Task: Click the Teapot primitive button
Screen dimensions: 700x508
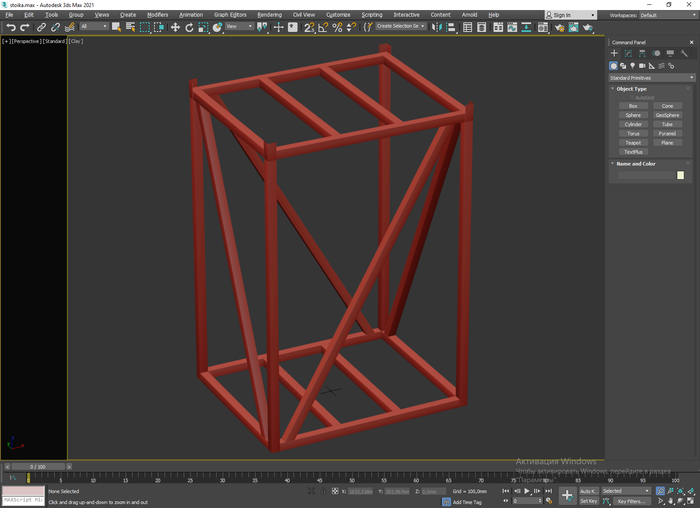Action: pos(633,143)
